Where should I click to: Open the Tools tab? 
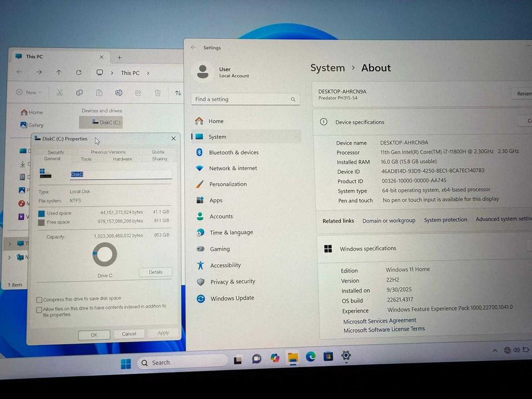point(86,159)
